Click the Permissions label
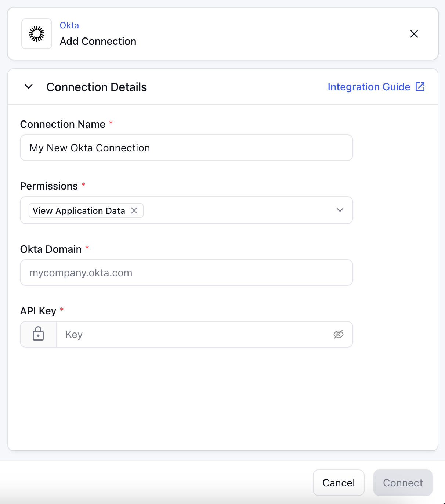Screen dimensions: 445x504 [49, 186]
